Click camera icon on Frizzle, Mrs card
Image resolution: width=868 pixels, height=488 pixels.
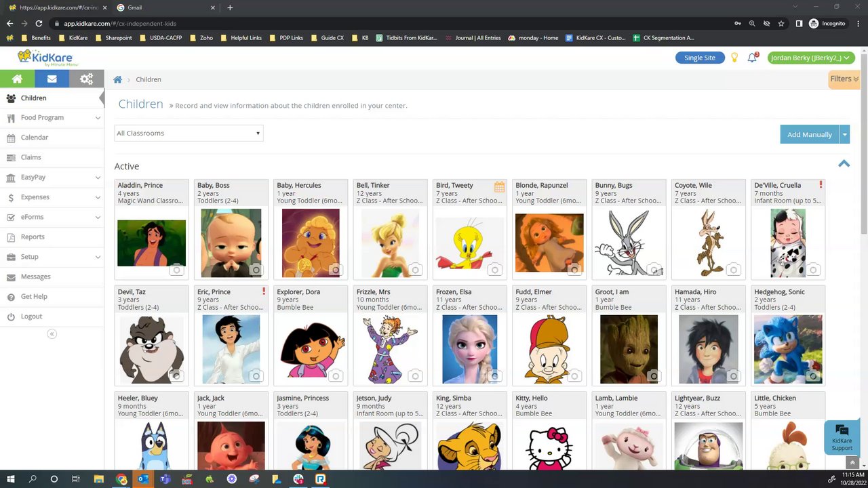[x=415, y=376]
